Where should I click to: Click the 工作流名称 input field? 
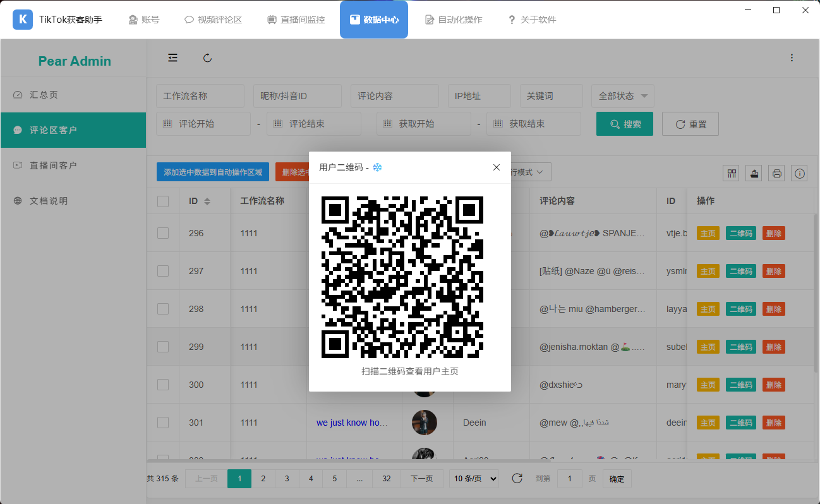[200, 96]
